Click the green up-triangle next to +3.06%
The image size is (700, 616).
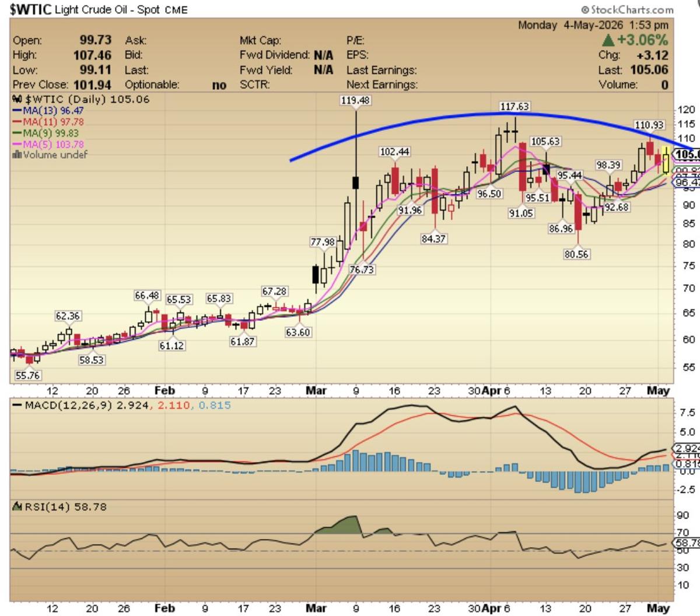click(x=608, y=40)
